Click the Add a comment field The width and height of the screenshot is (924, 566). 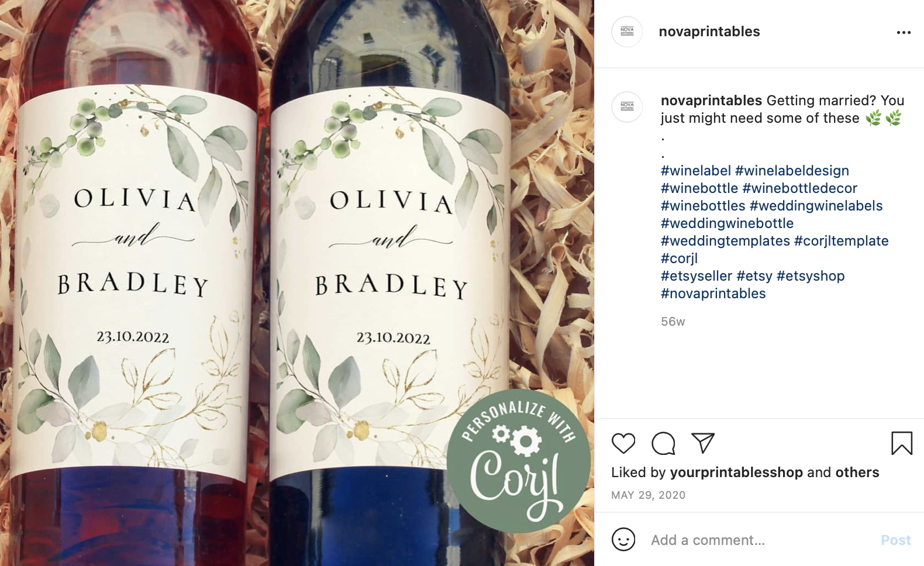760,540
